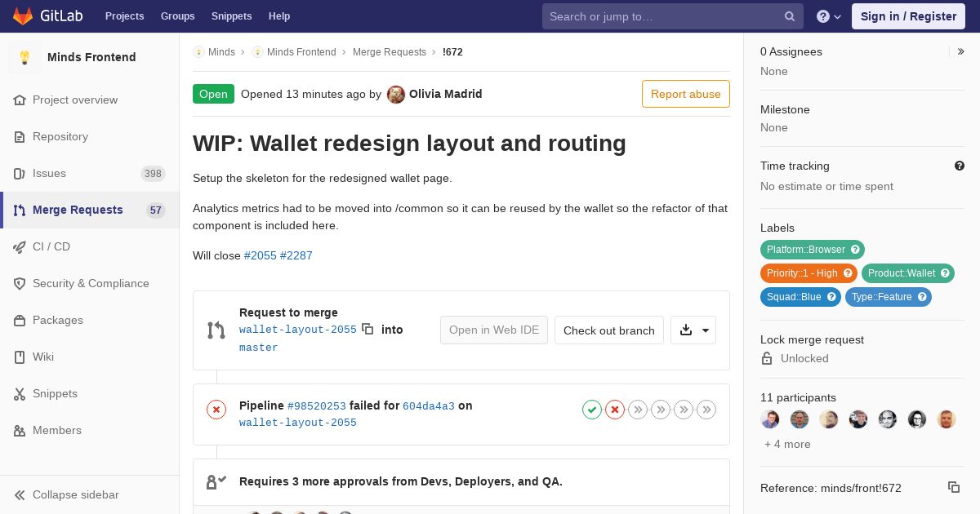Open Security & Compliance in sidebar
Image resolution: width=980 pixels, height=514 pixels.
89,283
